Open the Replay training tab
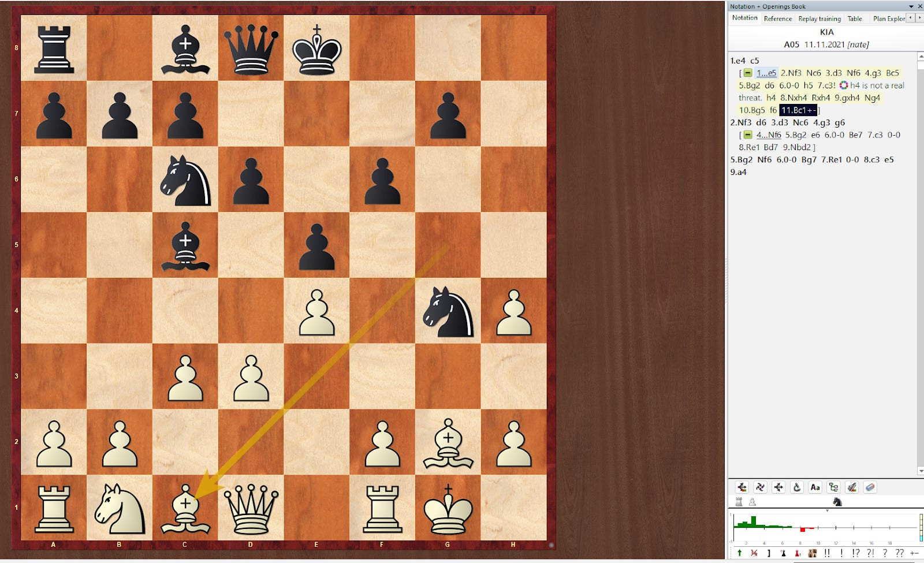The image size is (924, 563). (819, 18)
